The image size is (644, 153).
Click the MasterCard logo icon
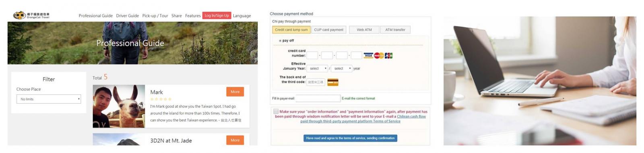(x=379, y=56)
